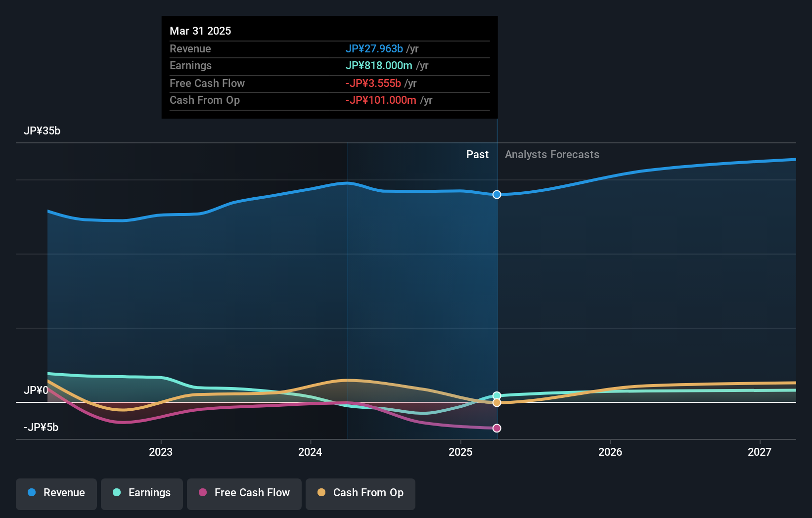The image size is (812, 518).
Task: Click the -JP¥3.555b free cash flow value
Action: [x=373, y=83]
